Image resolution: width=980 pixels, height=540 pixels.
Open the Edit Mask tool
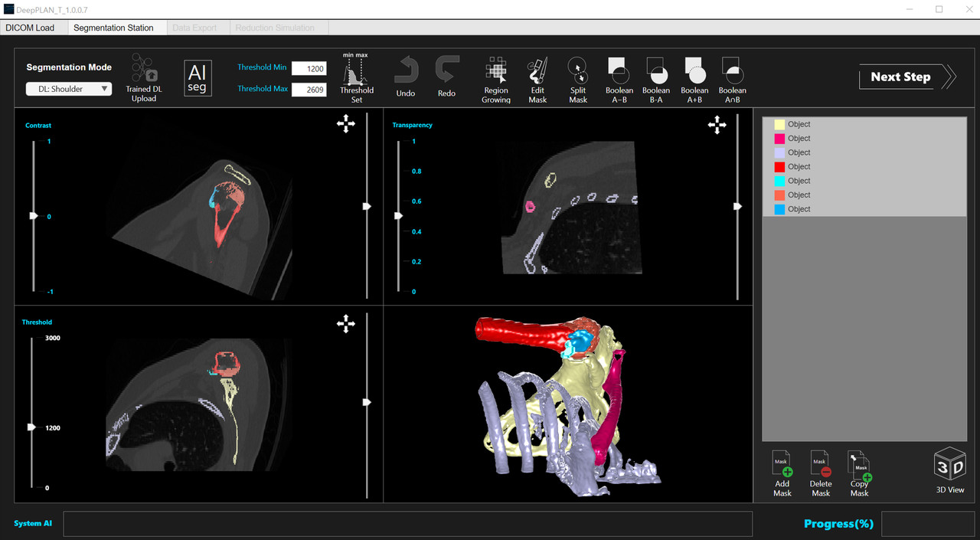(x=537, y=80)
